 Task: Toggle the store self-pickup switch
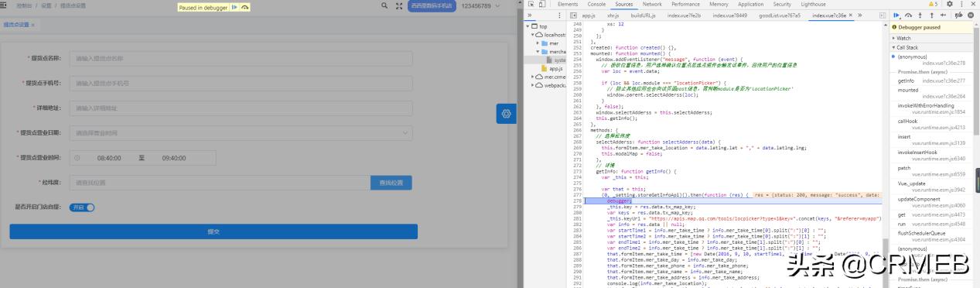(82, 207)
